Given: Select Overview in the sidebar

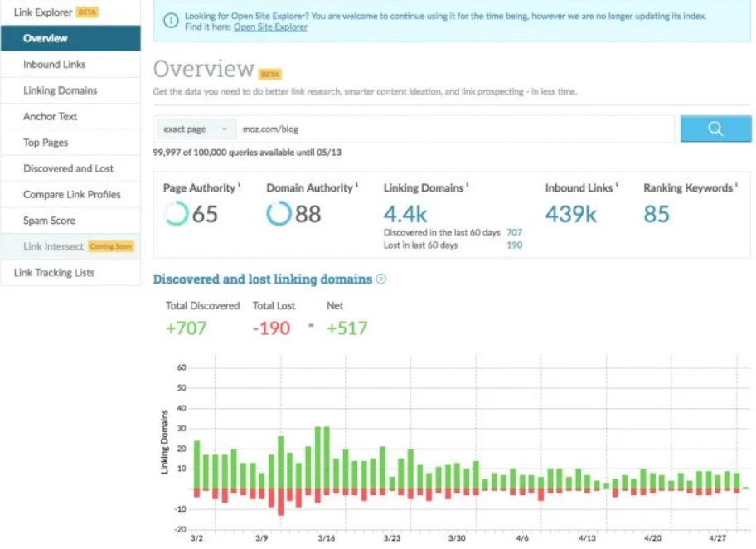Looking at the screenshot, I should [71, 38].
